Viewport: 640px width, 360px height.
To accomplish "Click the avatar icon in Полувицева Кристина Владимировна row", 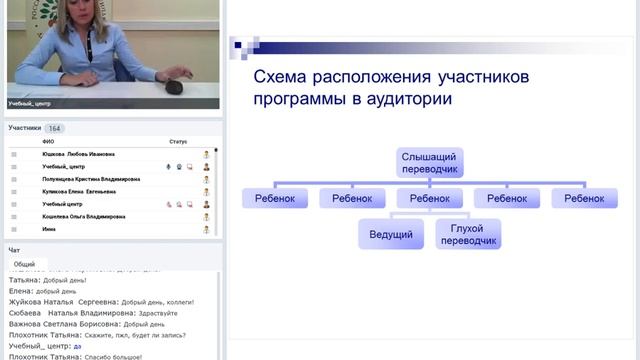I will [x=207, y=179].
